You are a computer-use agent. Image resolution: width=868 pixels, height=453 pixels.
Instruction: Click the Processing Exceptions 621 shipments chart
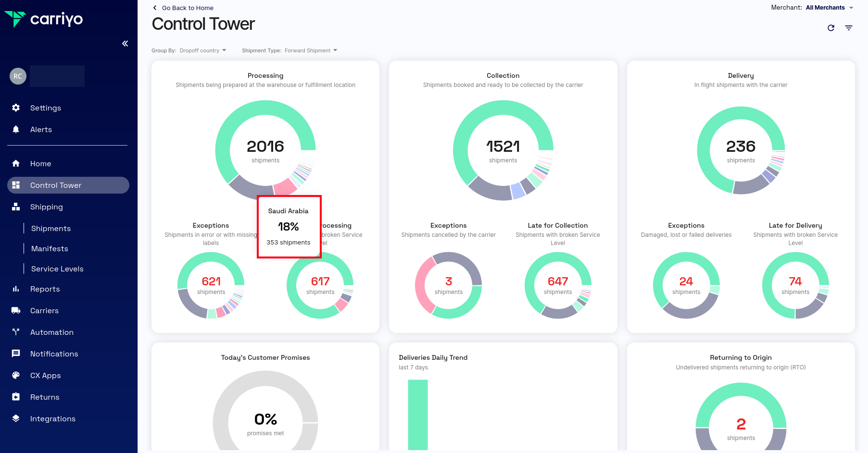pos(211,285)
